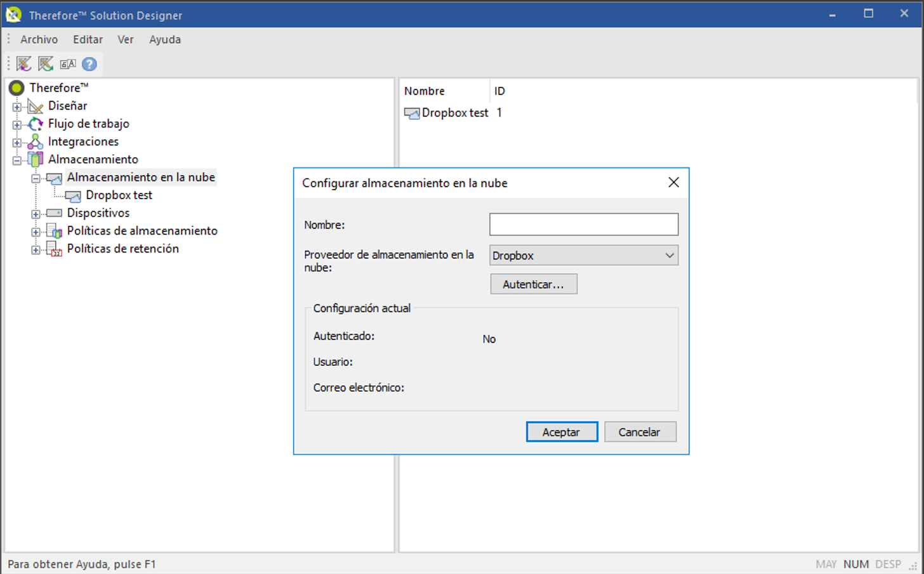
Task: Collapse the Almacenamiento node
Action: (17, 160)
